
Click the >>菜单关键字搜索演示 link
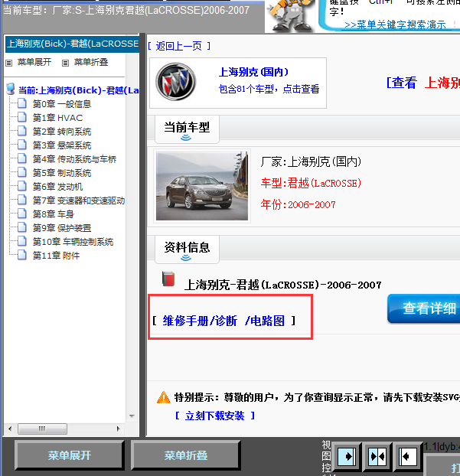(395, 24)
